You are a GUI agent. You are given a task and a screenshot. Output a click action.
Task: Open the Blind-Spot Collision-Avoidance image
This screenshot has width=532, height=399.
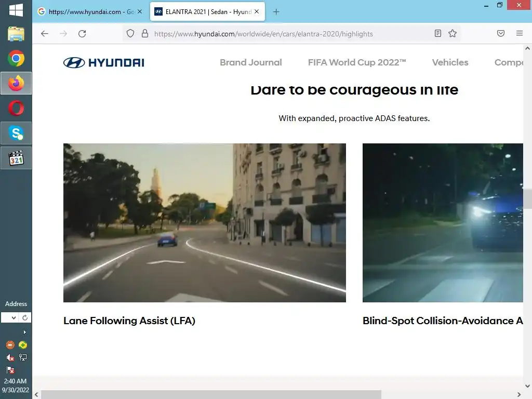pos(443,222)
